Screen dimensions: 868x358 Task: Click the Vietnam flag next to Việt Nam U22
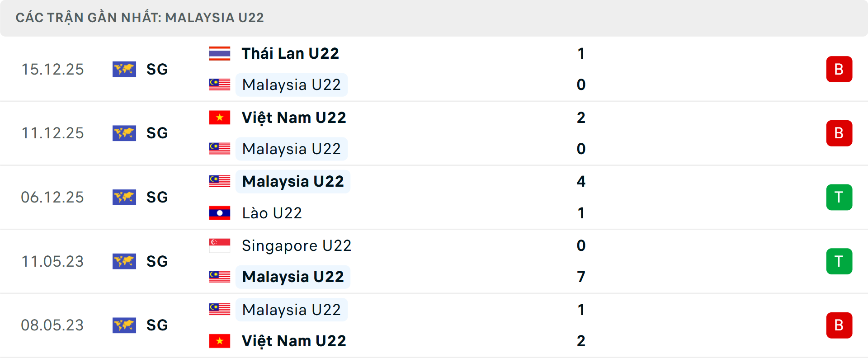tap(220, 117)
